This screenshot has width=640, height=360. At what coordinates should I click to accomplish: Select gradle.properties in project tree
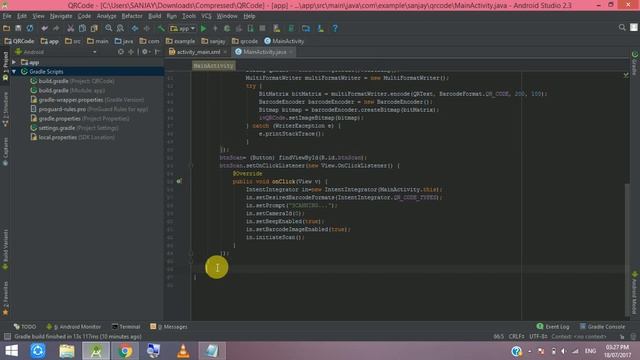click(80, 118)
